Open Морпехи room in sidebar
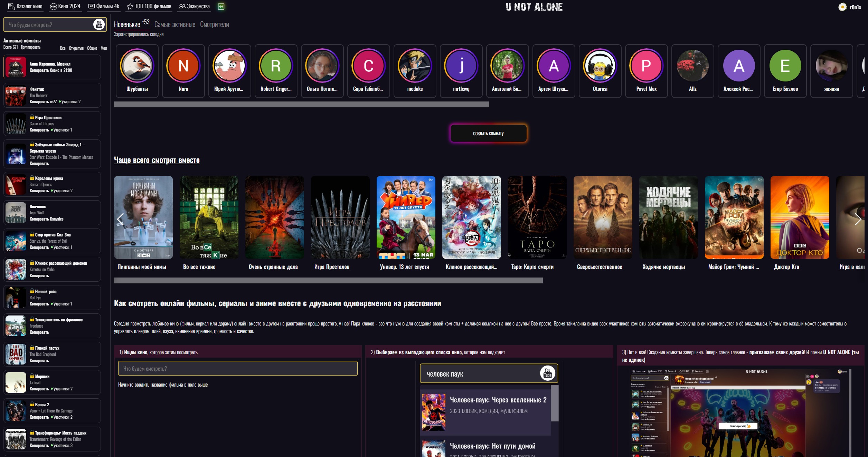 (52, 382)
